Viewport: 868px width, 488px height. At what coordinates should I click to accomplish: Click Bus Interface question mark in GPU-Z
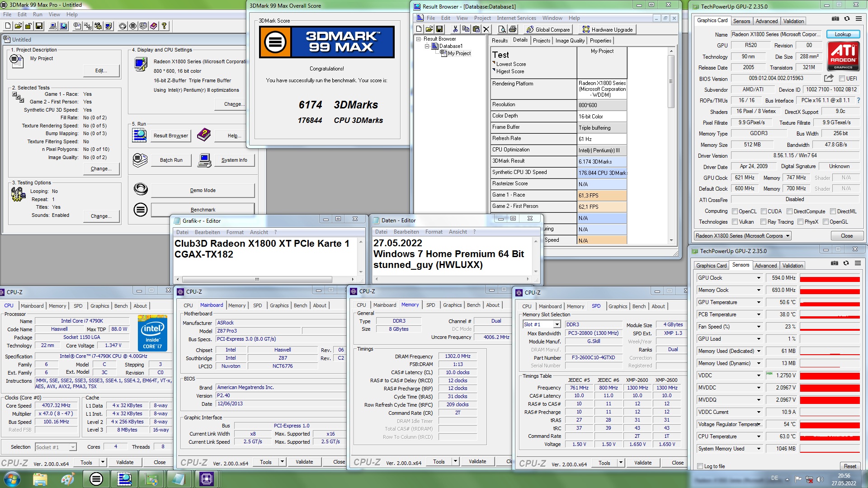858,100
